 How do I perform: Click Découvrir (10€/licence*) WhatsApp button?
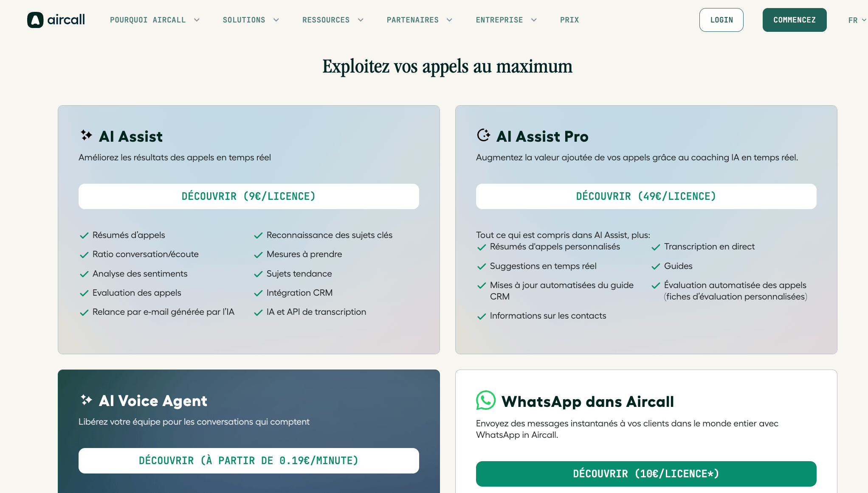coord(646,474)
